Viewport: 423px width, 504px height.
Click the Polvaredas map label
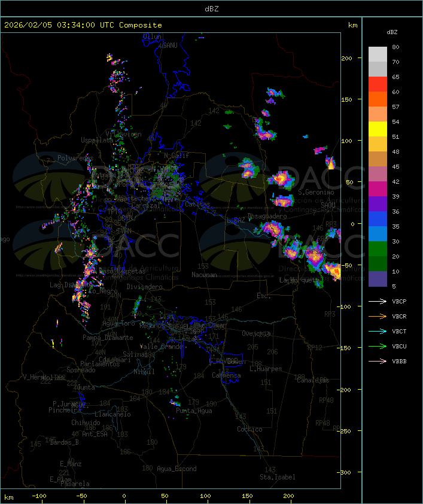tap(75, 158)
